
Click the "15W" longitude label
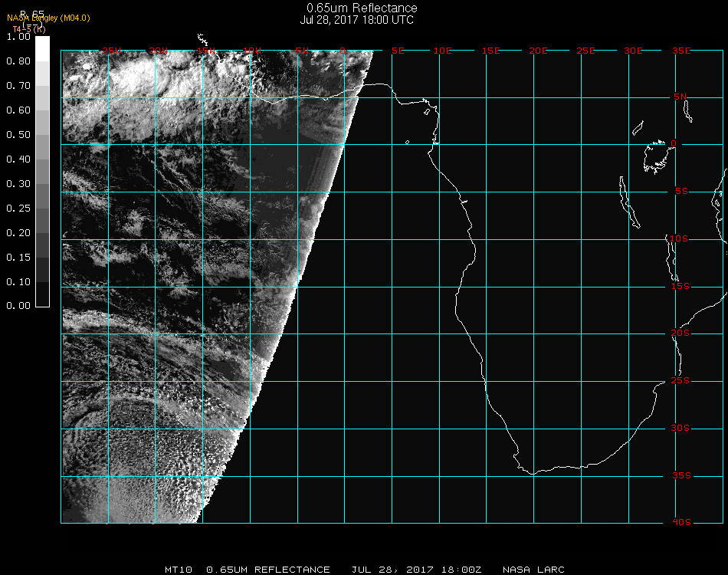coord(206,51)
